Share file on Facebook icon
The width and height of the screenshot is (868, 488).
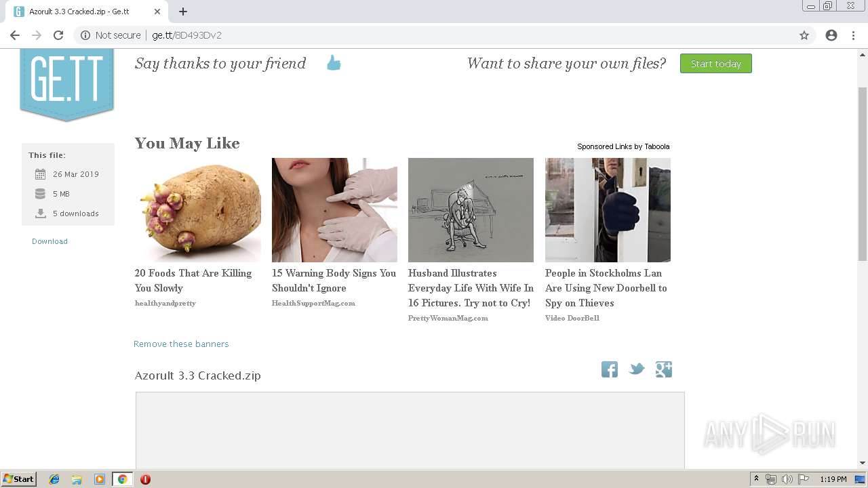609,369
